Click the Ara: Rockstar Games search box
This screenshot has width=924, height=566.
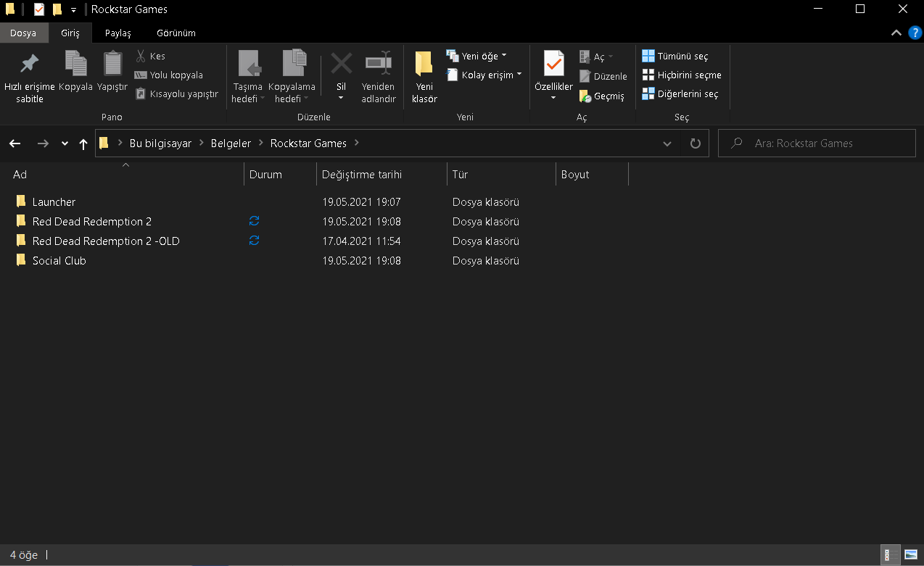[817, 143]
